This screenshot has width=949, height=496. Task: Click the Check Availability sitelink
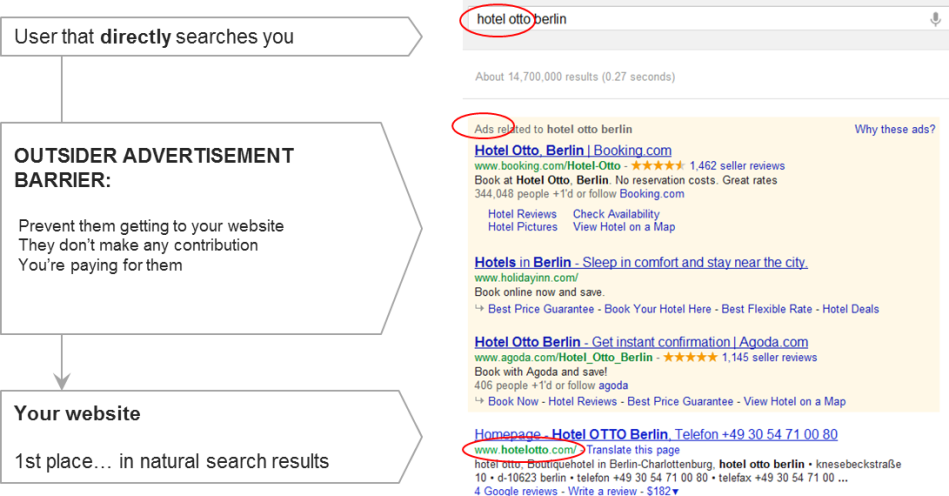[x=616, y=214]
